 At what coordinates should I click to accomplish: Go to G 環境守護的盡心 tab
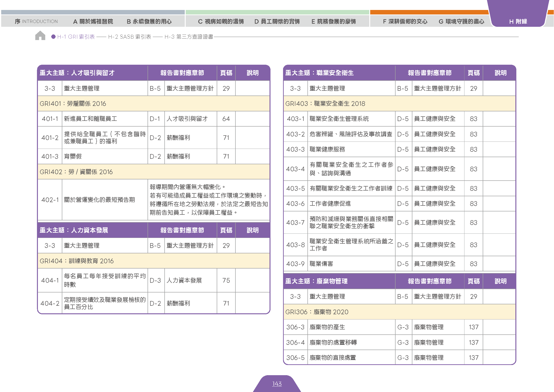point(461,22)
